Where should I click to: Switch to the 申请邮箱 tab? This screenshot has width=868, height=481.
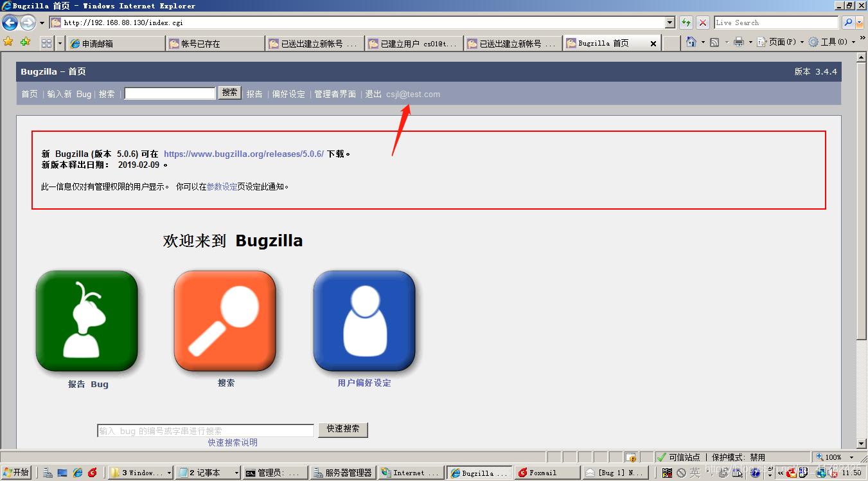[116, 43]
